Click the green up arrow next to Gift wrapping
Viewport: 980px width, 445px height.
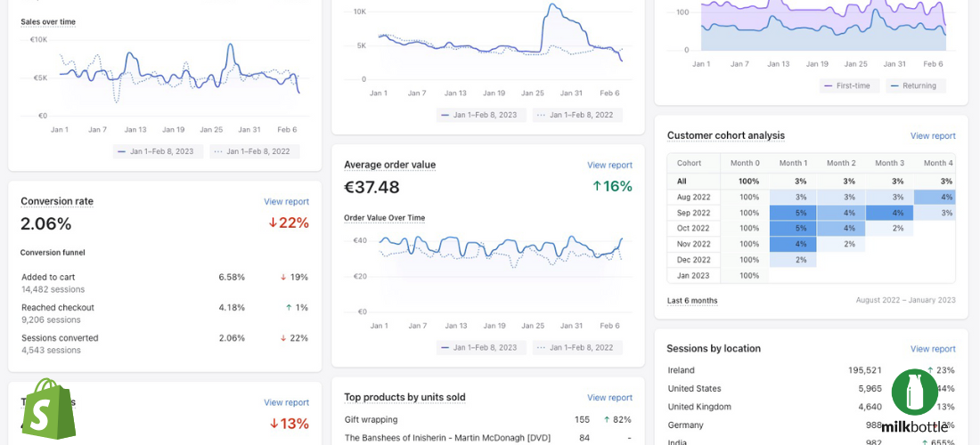pyautogui.click(x=607, y=419)
